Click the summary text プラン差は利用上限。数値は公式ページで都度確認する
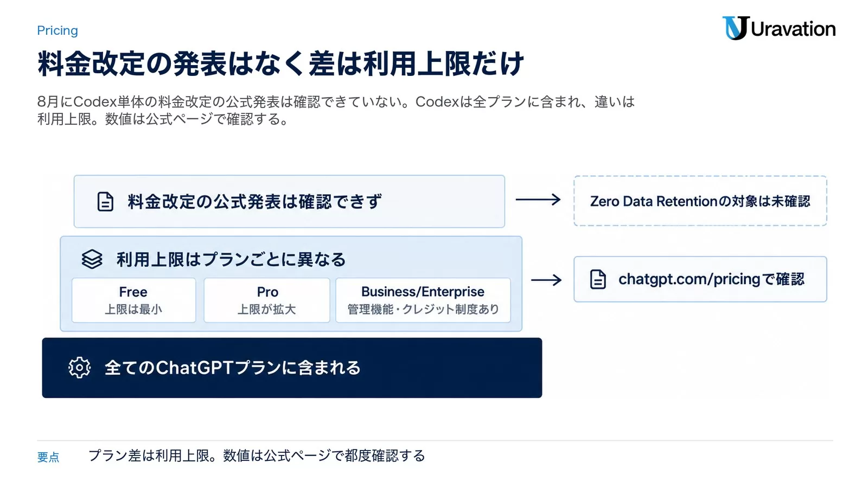The height and width of the screenshot is (488, 868). pyautogui.click(x=257, y=455)
